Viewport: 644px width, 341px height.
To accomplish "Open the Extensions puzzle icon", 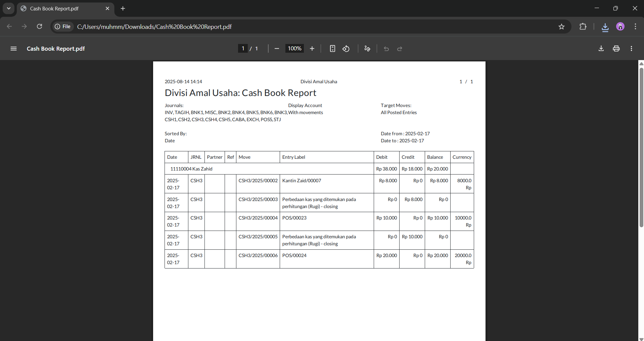I will click(583, 27).
